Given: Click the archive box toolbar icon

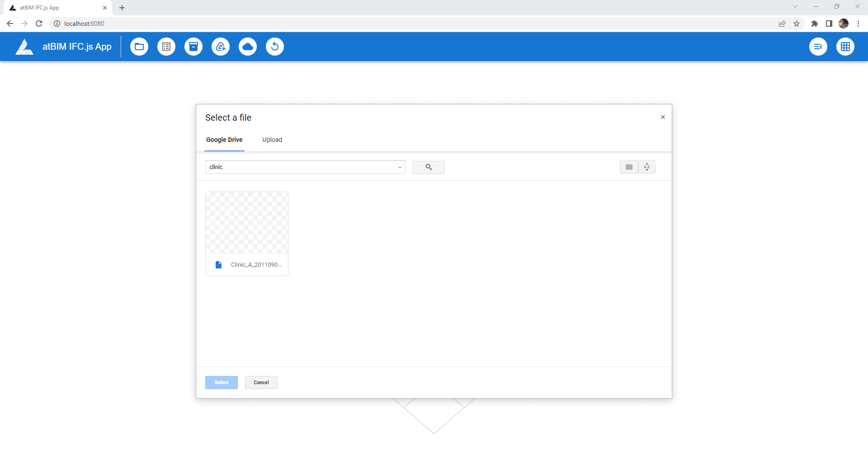Looking at the screenshot, I should coord(193,47).
